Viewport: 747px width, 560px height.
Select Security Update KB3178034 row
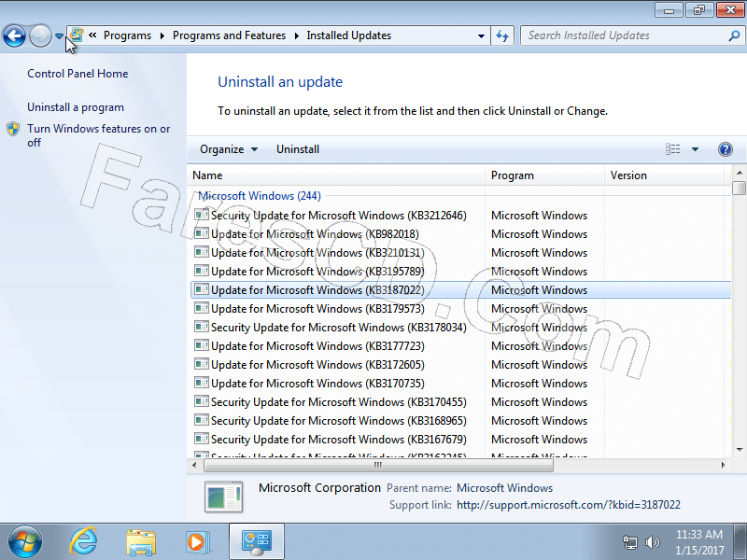coord(460,328)
